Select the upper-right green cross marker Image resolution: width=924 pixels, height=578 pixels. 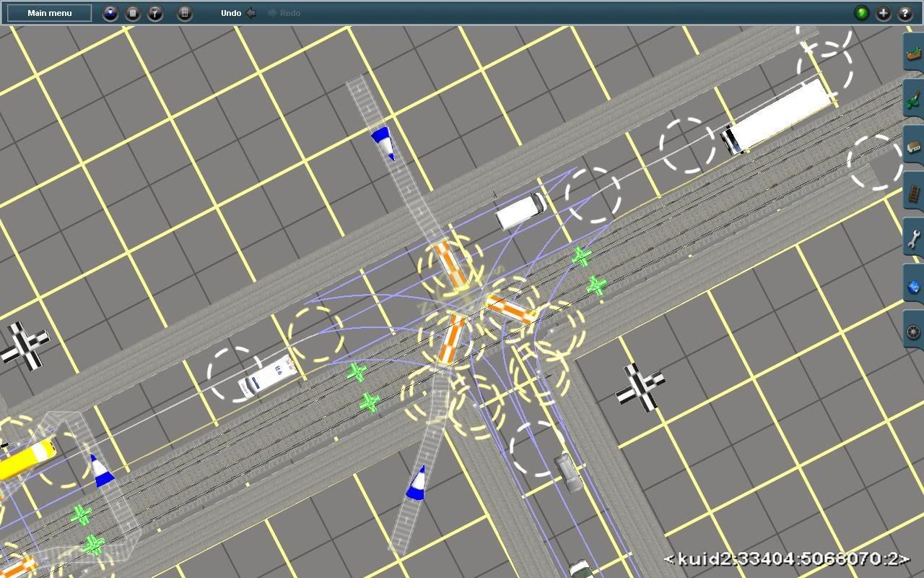(581, 256)
